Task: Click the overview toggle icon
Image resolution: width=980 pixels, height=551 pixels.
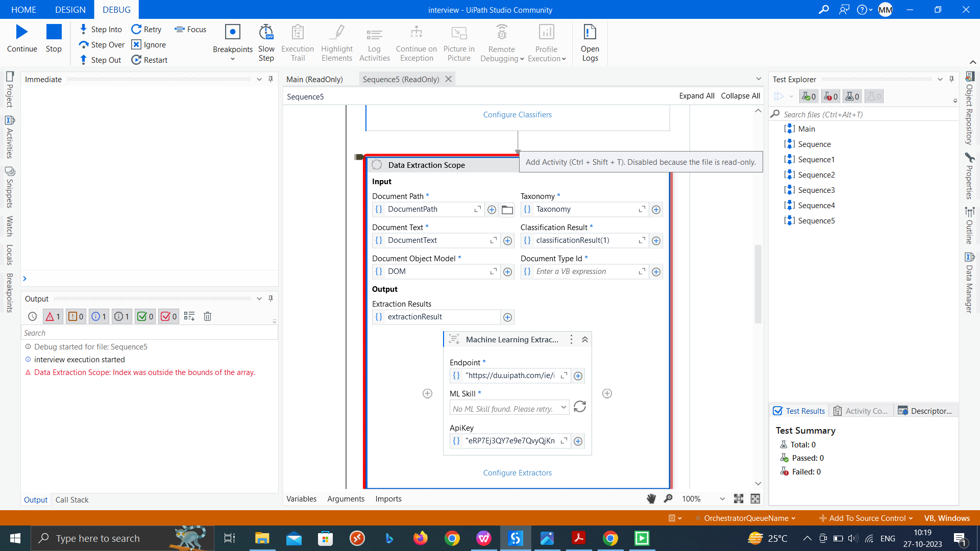Action: (x=755, y=499)
